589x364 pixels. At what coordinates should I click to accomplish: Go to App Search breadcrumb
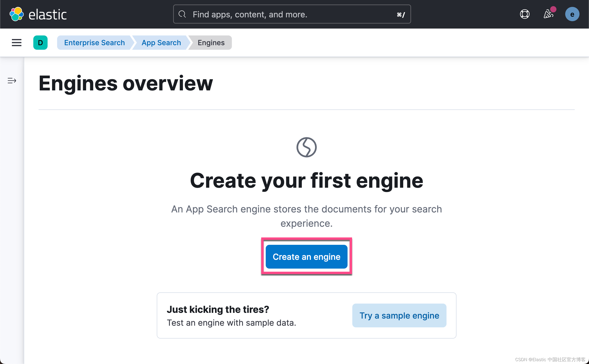[161, 43]
